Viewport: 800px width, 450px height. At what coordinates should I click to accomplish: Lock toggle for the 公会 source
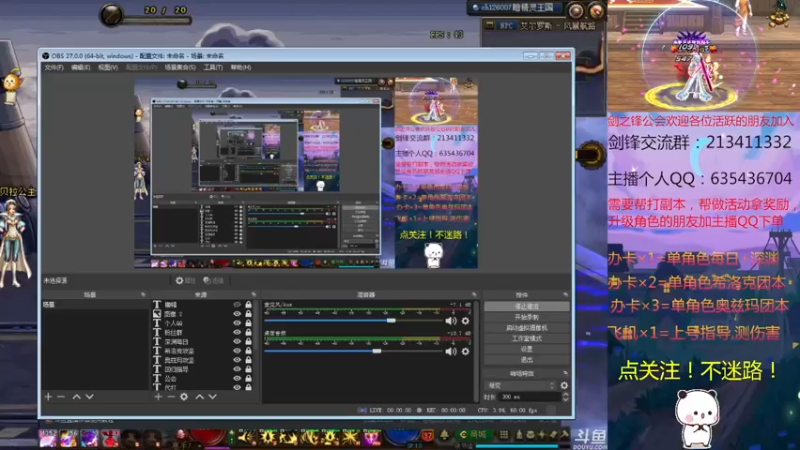pyautogui.click(x=248, y=379)
